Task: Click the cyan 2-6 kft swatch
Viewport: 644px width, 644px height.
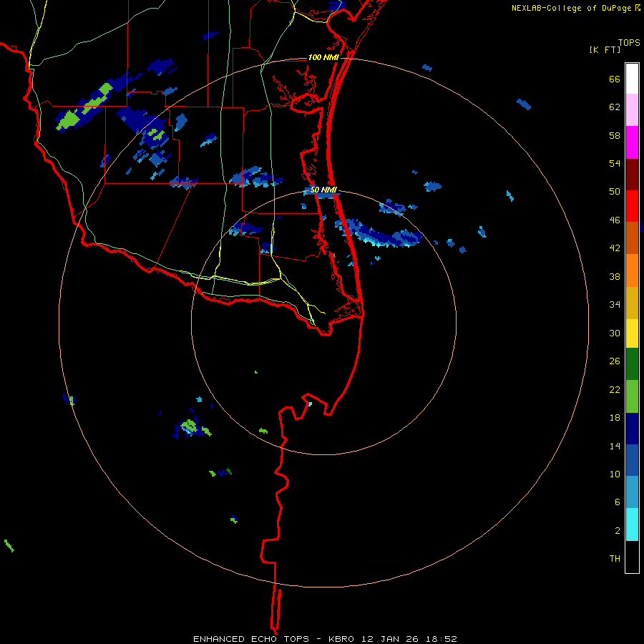Action: pos(632,525)
